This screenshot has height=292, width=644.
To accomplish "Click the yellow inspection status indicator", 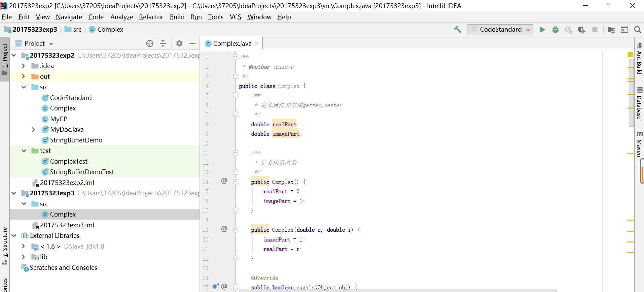I will pos(630,55).
